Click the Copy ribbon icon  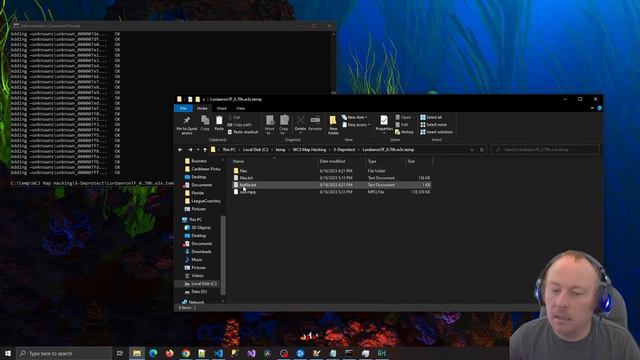coord(205,123)
